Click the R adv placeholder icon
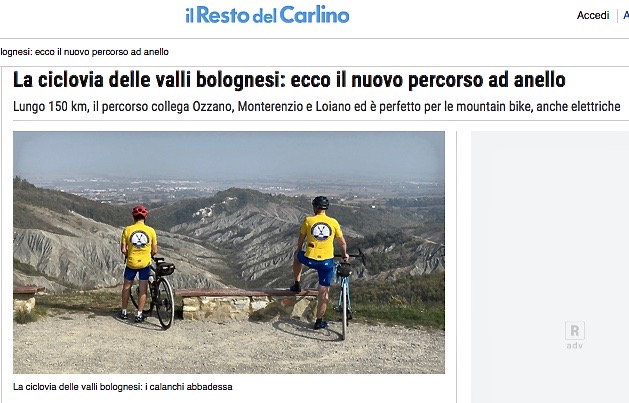 coord(574,331)
